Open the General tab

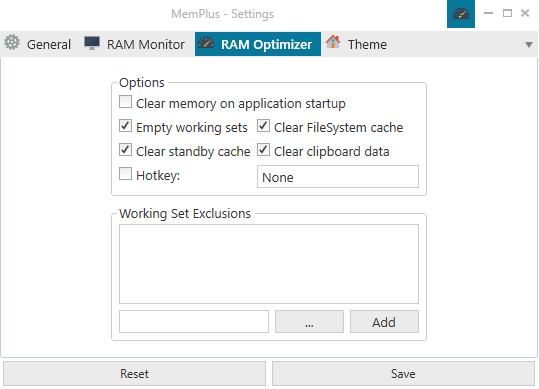click(x=38, y=44)
